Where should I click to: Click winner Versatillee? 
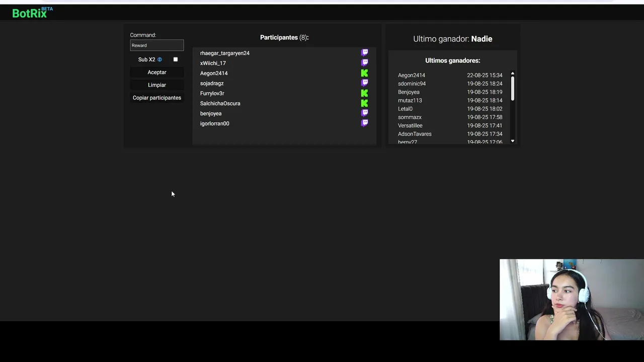click(410, 125)
